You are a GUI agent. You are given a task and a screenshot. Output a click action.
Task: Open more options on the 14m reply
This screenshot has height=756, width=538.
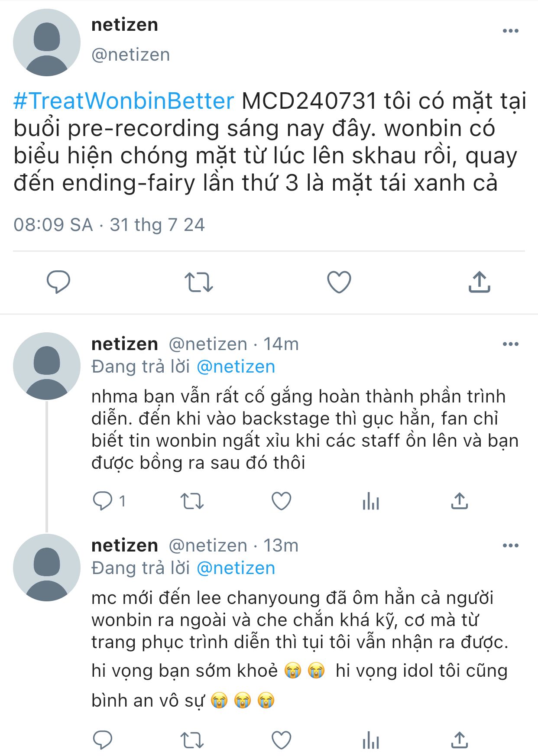(510, 344)
